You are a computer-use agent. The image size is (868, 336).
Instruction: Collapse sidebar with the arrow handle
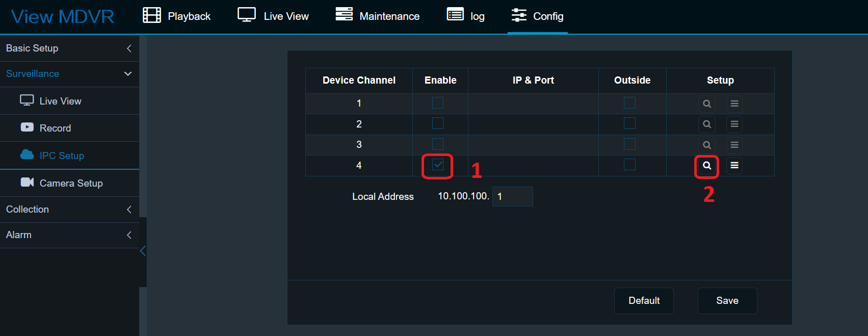pos(143,251)
